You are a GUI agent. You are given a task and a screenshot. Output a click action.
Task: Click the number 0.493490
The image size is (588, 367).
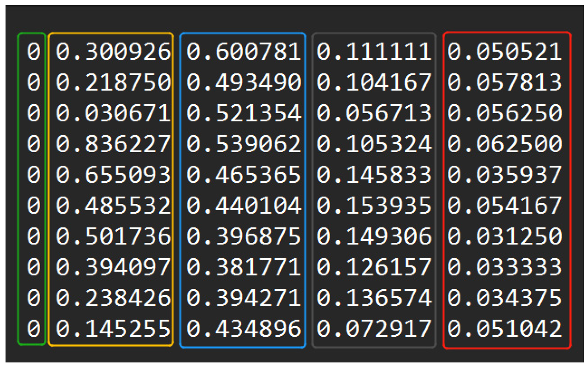pos(243,82)
